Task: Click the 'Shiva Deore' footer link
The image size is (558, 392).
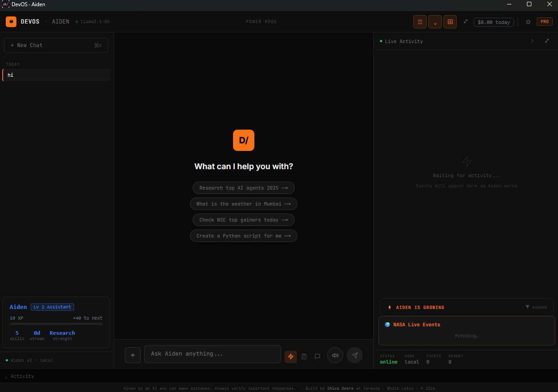Action: 340,388
